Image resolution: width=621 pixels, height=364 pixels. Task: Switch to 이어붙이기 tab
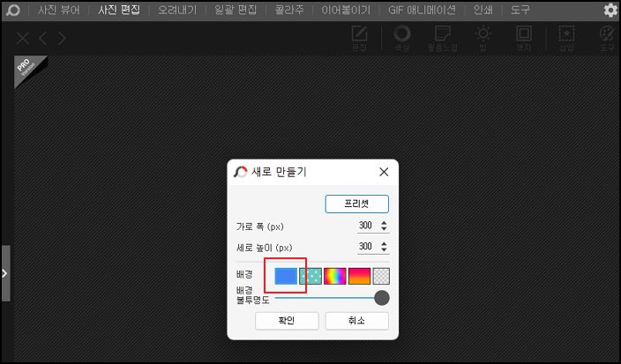coord(346,10)
